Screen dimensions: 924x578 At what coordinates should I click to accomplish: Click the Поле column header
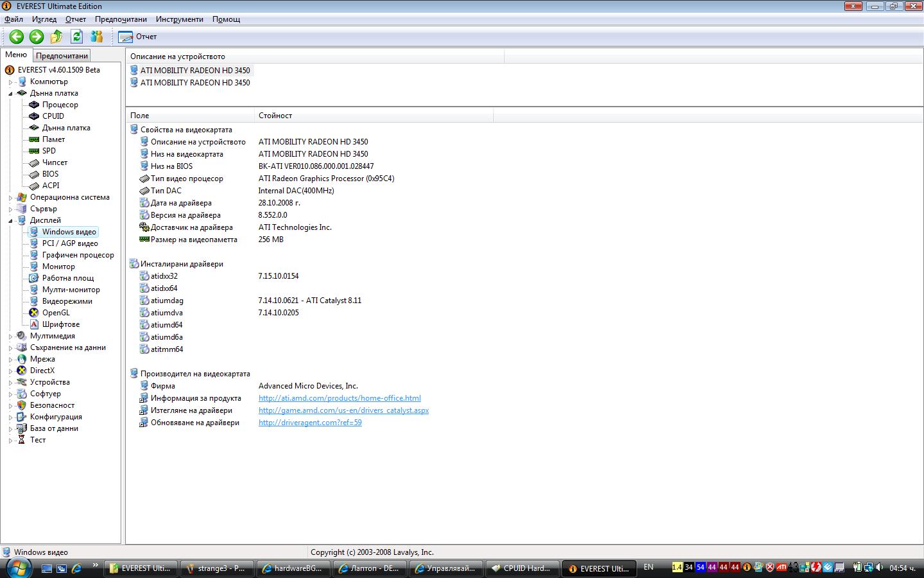click(x=190, y=116)
